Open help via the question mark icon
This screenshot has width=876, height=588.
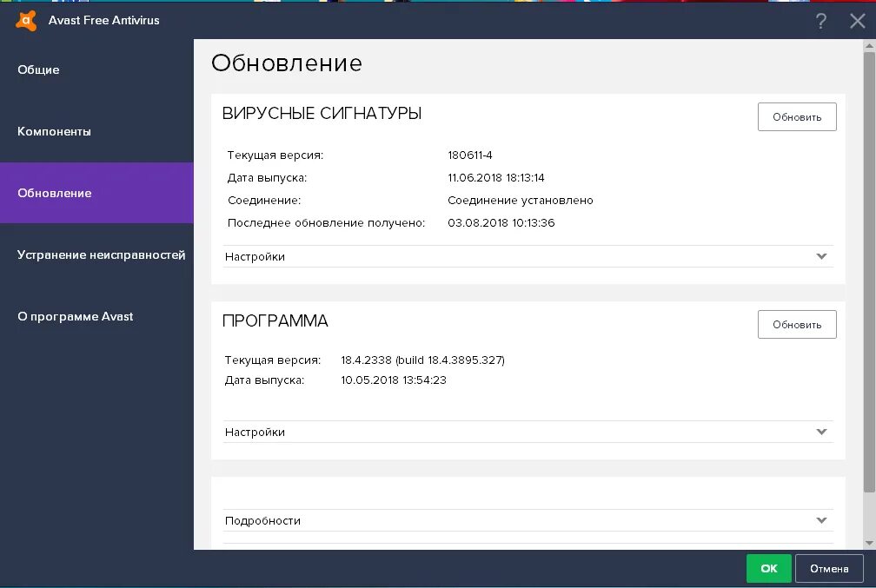[x=820, y=21]
